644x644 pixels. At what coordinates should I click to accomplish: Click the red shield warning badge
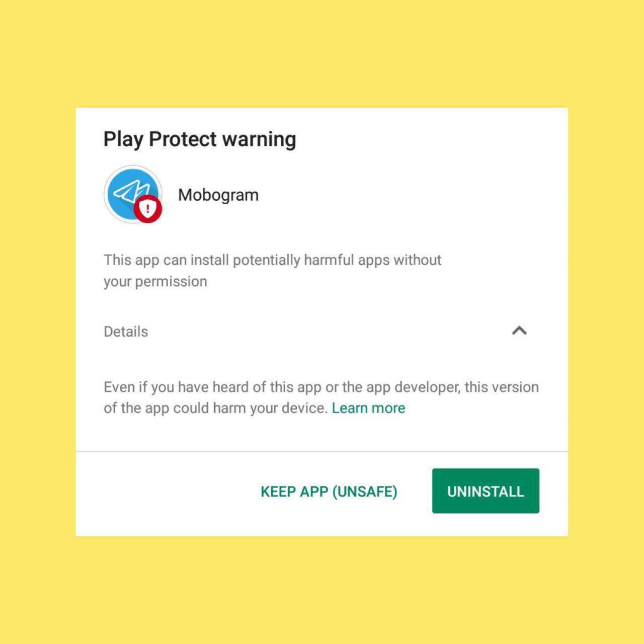[148, 209]
